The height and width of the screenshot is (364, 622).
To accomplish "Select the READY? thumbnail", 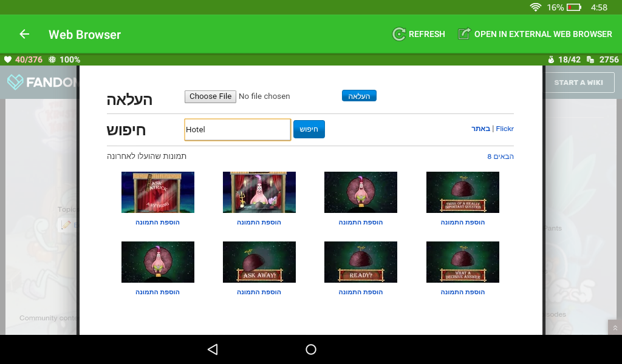I will (x=361, y=262).
